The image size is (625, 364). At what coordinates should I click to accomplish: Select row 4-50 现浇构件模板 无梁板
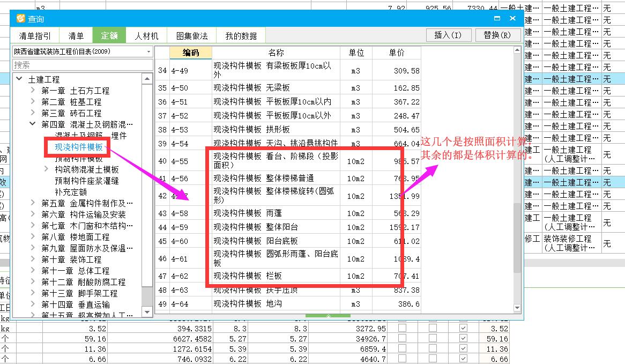click(288, 88)
